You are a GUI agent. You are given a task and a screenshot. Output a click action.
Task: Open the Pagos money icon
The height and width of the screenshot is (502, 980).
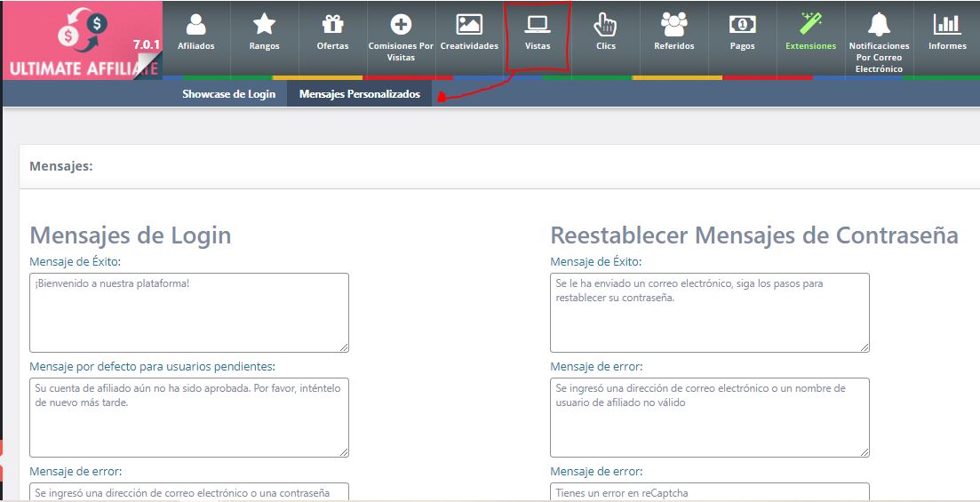pos(743,25)
